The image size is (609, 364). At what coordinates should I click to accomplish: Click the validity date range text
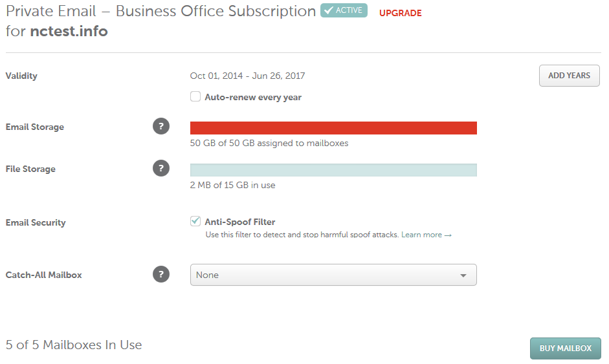coord(247,76)
